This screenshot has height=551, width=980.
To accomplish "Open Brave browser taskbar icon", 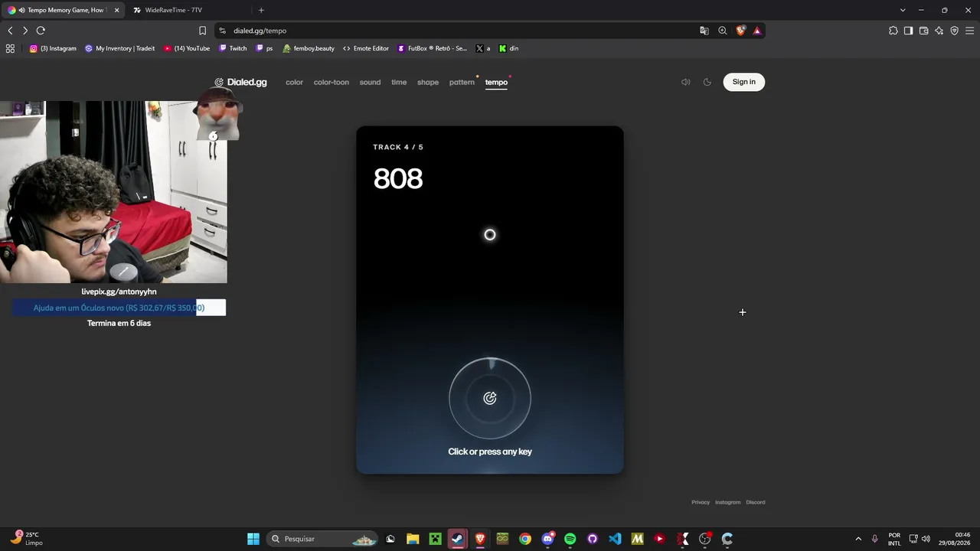I will [480, 539].
